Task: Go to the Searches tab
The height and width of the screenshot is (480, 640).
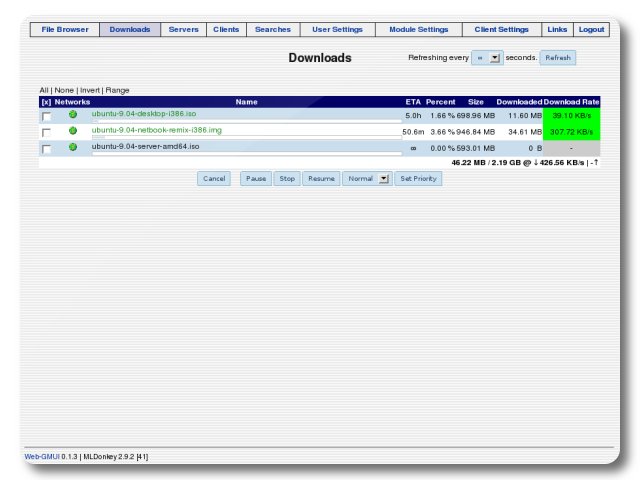Action: click(272, 30)
